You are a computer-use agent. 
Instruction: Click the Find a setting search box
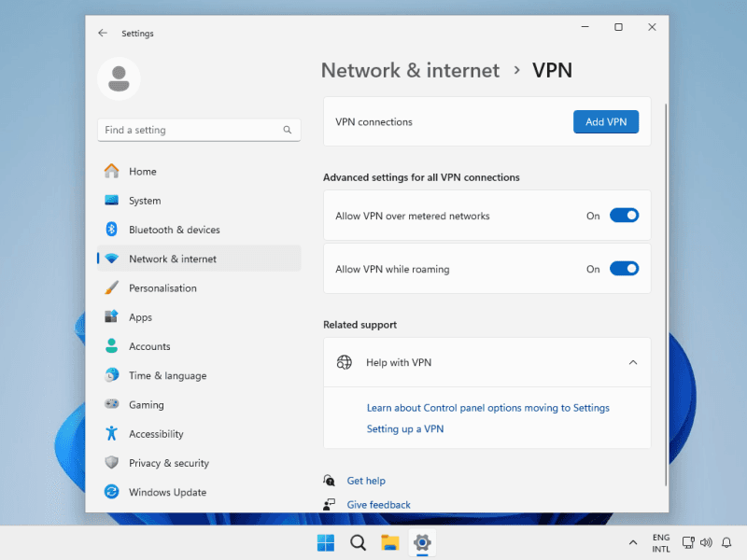click(191, 131)
